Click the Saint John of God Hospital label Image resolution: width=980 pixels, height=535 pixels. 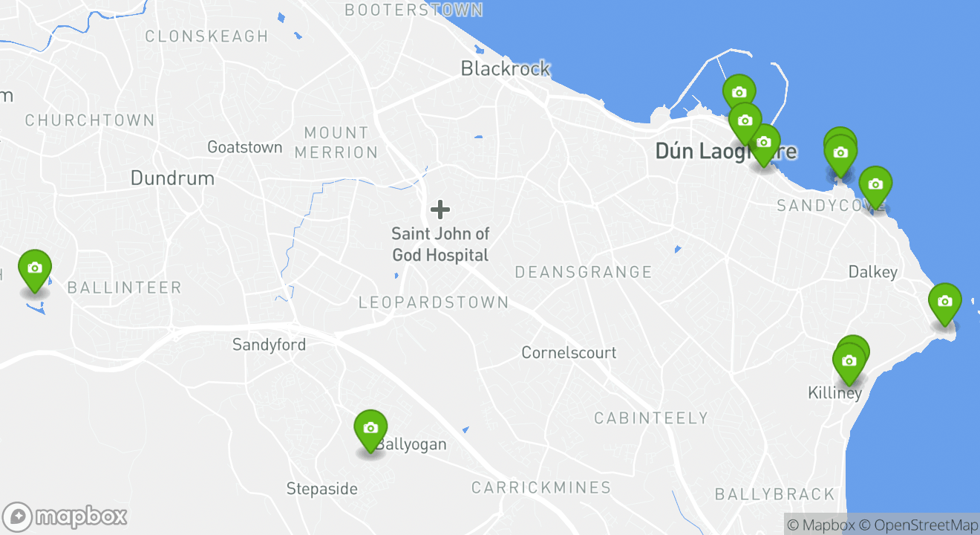coord(440,244)
